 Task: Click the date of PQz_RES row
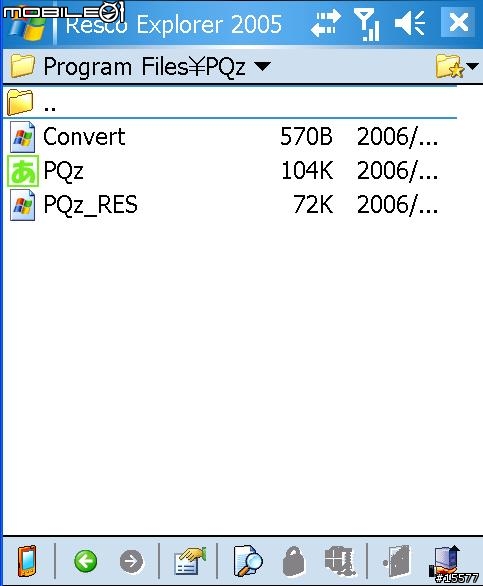tap(397, 205)
